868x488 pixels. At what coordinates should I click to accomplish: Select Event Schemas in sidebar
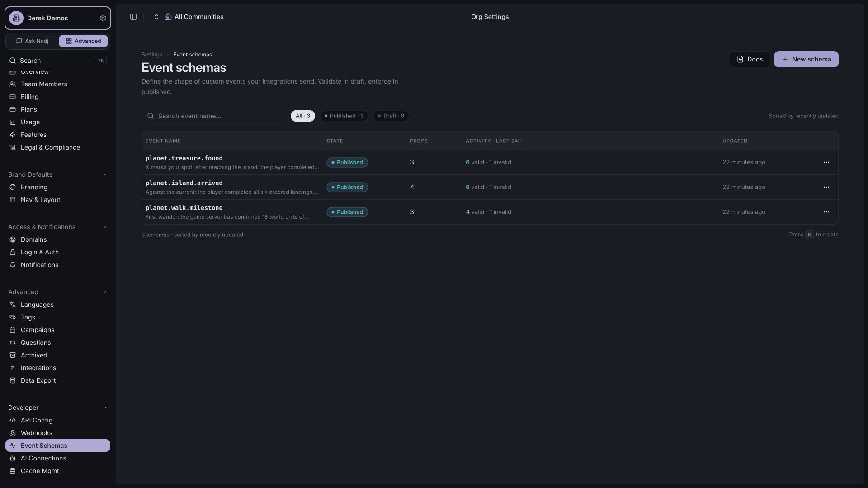(58, 446)
